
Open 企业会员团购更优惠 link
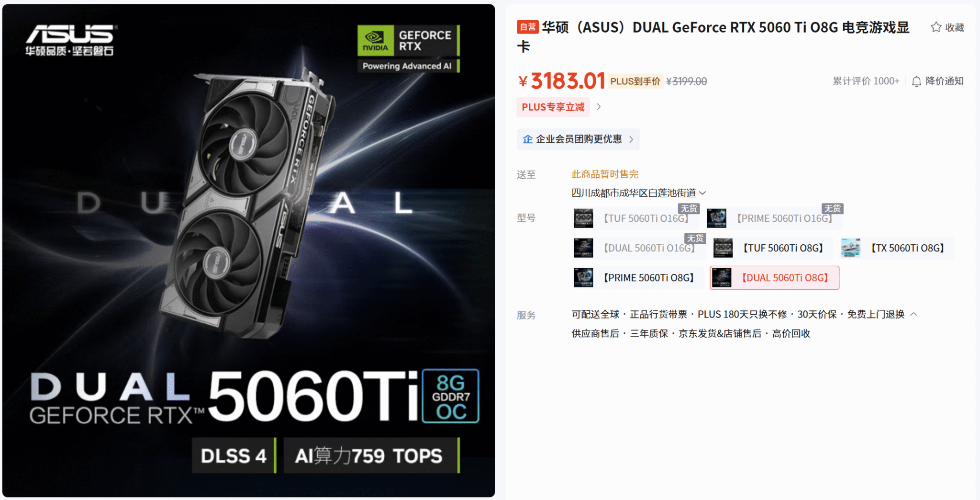pos(578,139)
